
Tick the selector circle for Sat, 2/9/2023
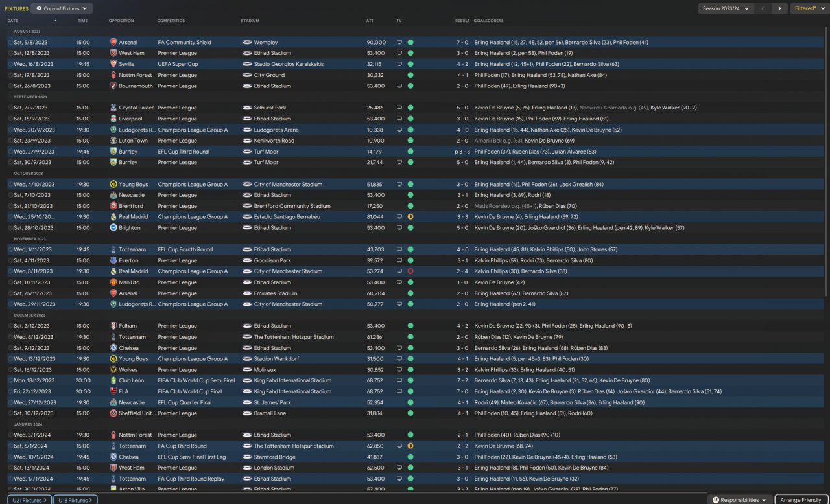pos(10,108)
